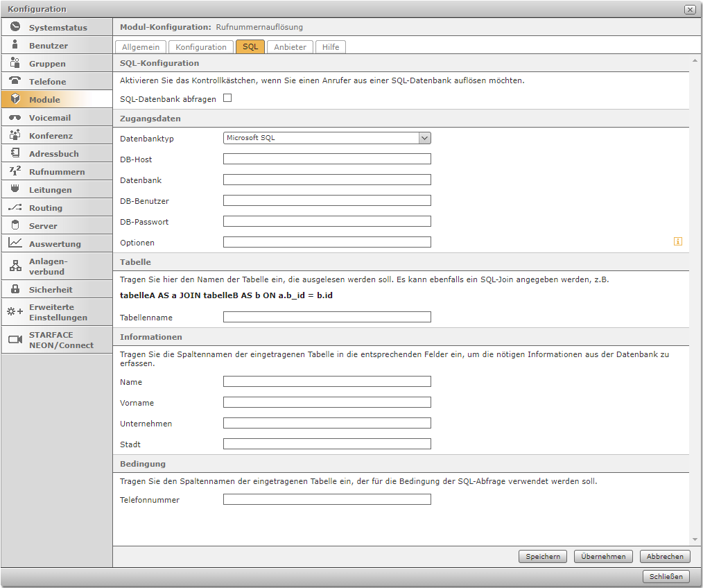This screenshot has height=588, width=703.
Task: Enable the SQL-Datenbank abfragen checkbox
Action: 227,98
